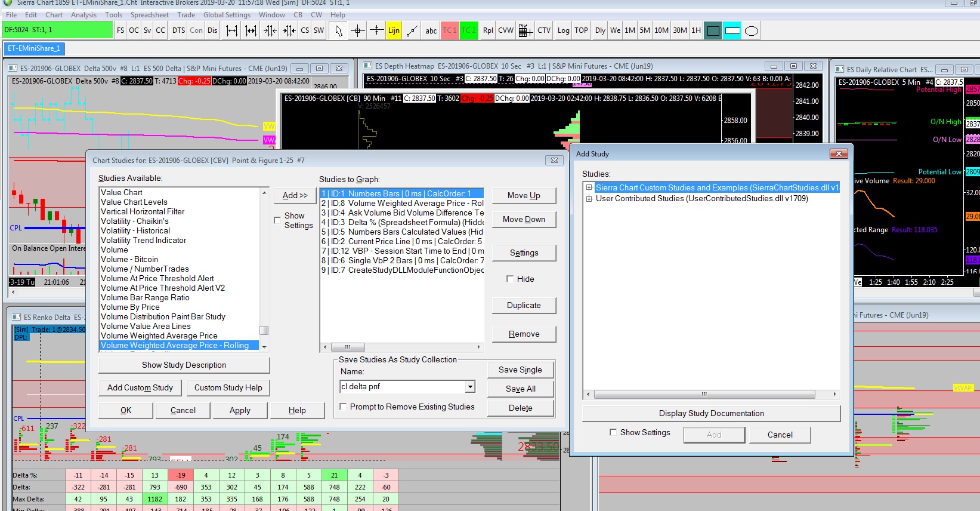
Task: Click scroll-down arrow of Studies Available list
Action: point(264,347)
